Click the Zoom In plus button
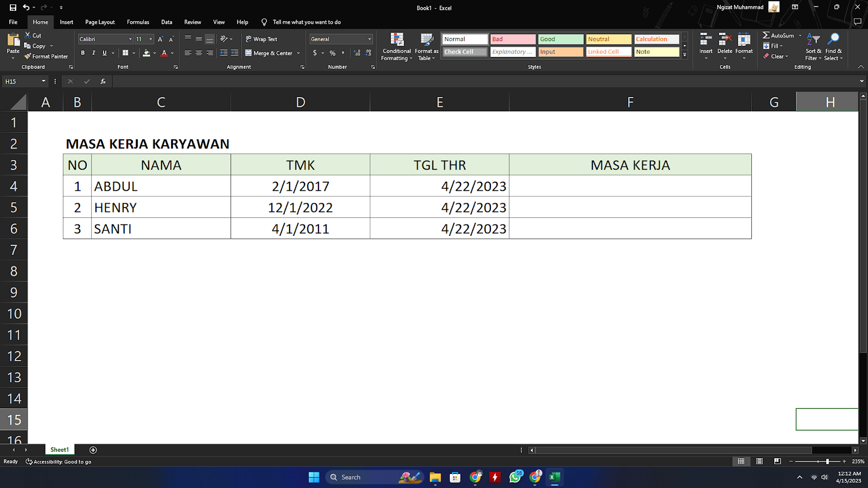The image size is (868, 488). 844,461
